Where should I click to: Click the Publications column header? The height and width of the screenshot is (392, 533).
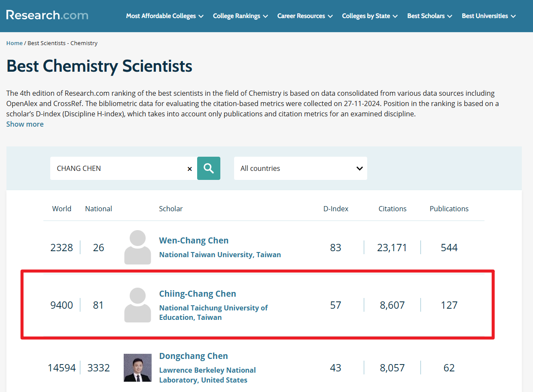449,209
